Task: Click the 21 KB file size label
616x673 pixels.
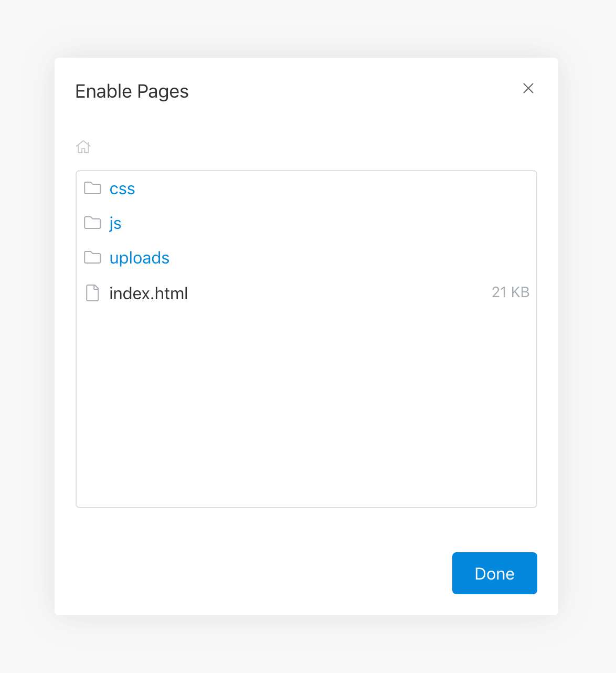Action: 510,292
